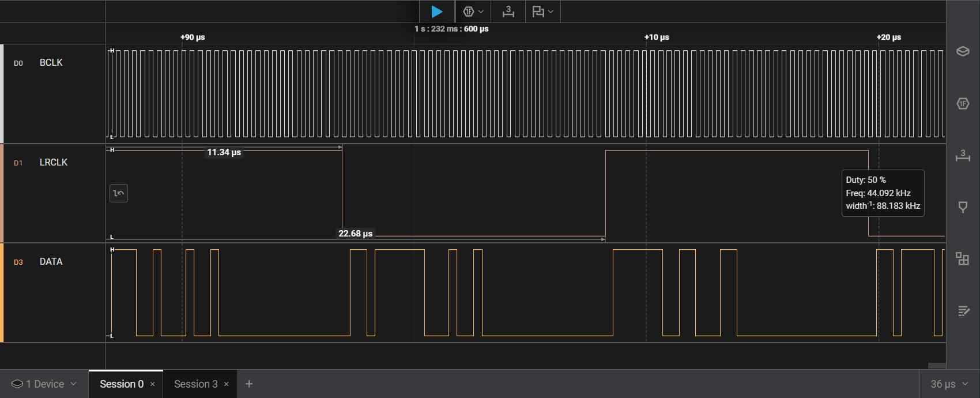Click the trigger mode hexagon icon in top toolbar
This screenshot has width=980, height=398.
[468, 12]
